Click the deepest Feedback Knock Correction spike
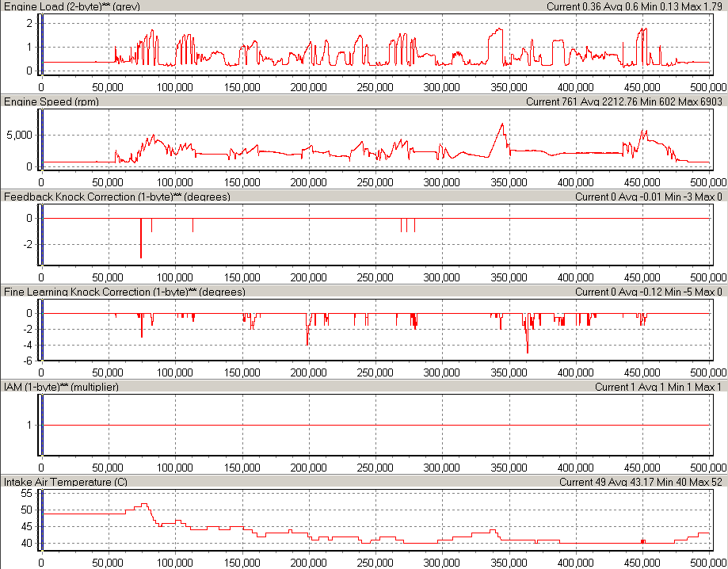Screen dimensions: 728x569 click(x=141, y=256)
